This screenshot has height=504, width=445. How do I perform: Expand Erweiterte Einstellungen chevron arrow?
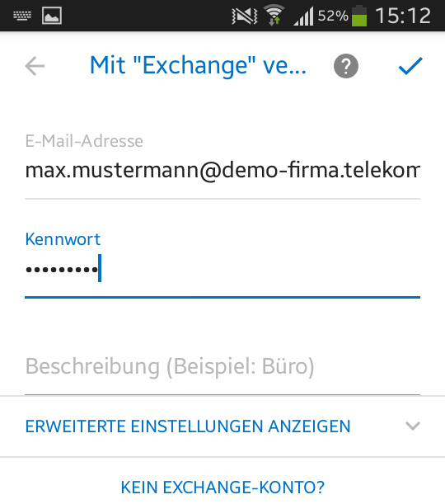[413, 426]
